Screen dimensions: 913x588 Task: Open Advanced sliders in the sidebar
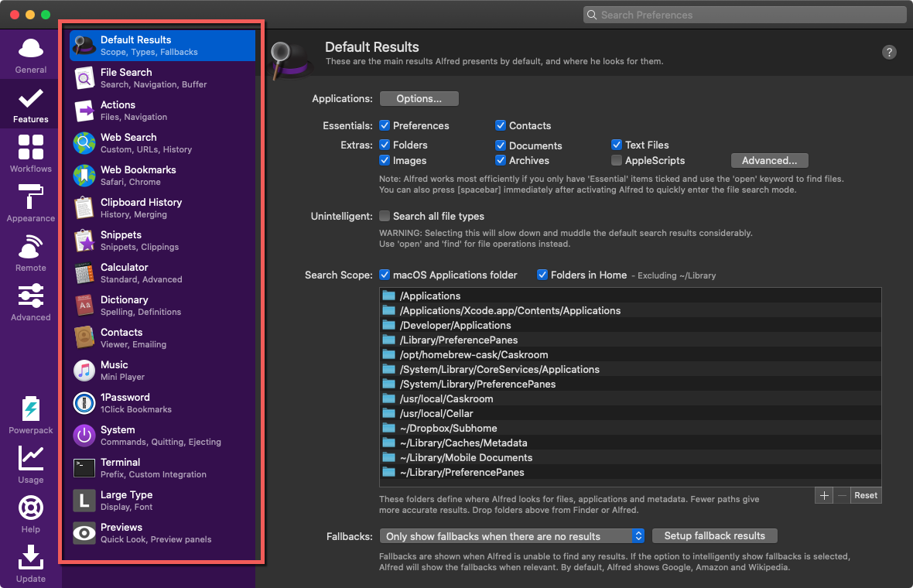click(x=31, y=303)
